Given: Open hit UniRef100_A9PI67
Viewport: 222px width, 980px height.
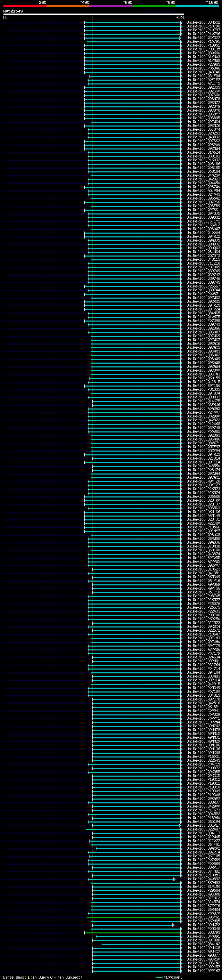Looking at the screenshot, I should [x=203, y=971].
